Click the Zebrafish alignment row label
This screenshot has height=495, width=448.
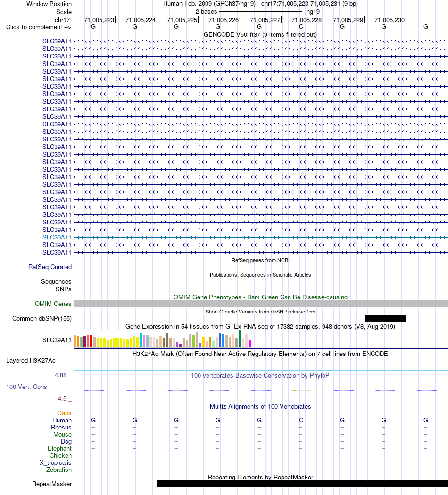coord(59,470)
